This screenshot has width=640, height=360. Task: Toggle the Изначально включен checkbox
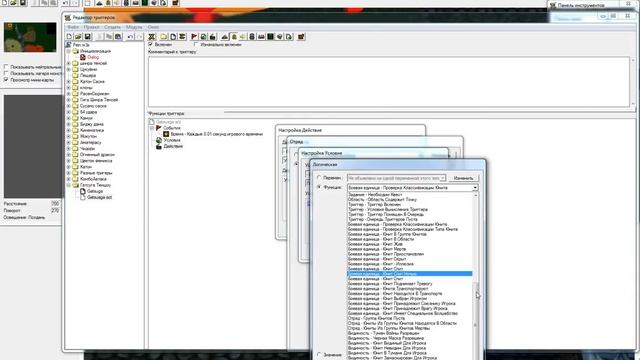click(196, 44)
